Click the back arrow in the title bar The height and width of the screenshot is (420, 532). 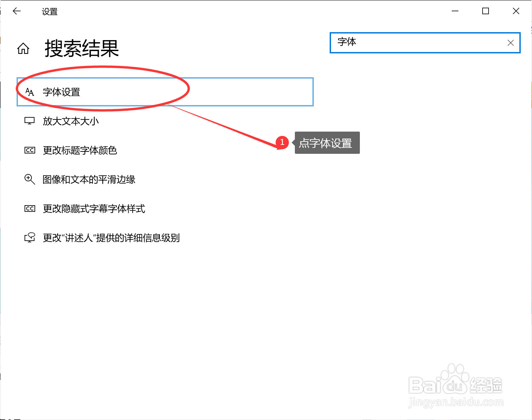tap(16, 11)
